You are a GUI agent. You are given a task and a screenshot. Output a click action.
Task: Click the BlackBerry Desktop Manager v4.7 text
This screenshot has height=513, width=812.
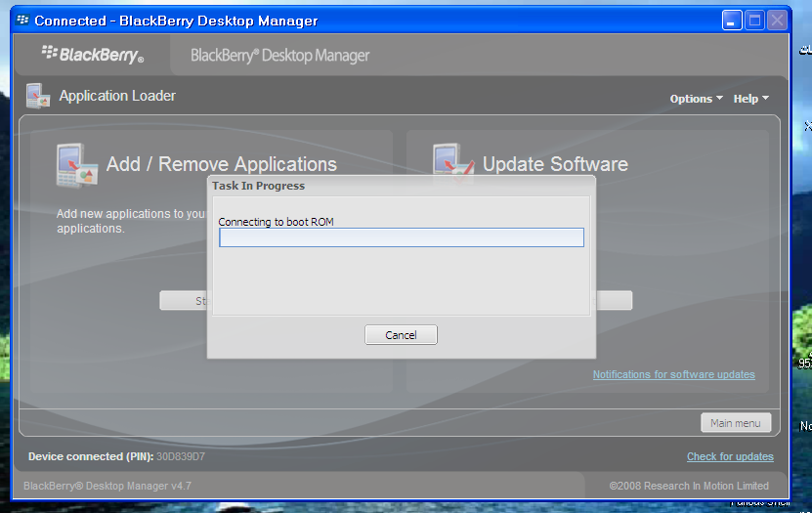coord(107,486)
